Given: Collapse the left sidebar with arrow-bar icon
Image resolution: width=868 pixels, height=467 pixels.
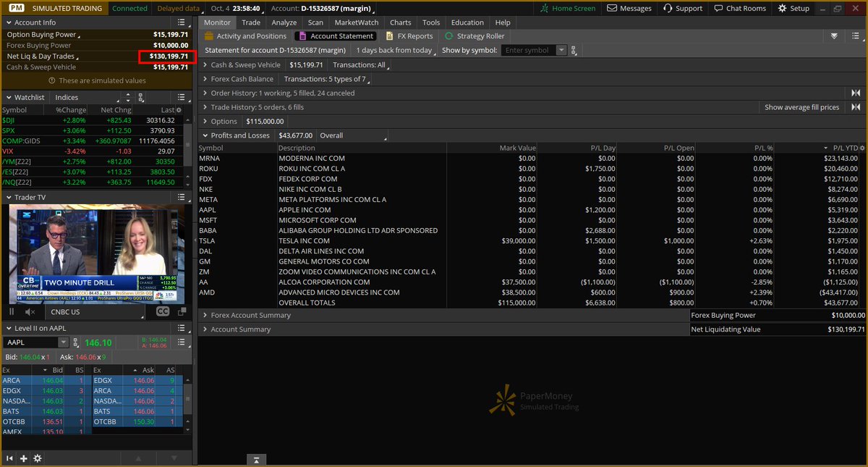Looking at the screenshot, I should click(10, 458).
